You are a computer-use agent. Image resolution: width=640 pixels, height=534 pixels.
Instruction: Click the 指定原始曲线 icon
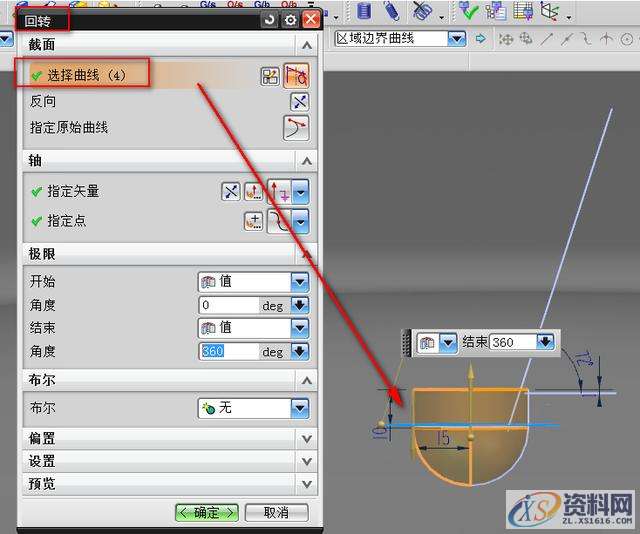point(297,128)
